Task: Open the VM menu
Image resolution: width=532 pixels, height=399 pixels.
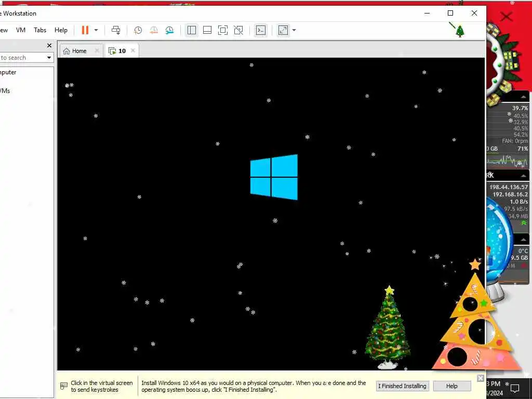Action: pos(21,30)
